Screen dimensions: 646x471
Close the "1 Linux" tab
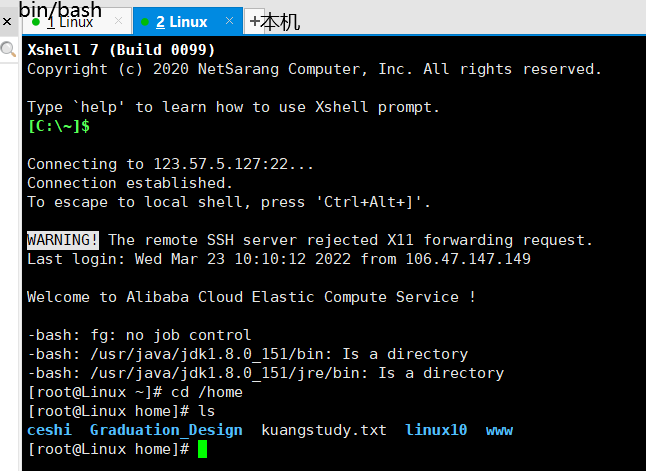click(x=119, y=21)
